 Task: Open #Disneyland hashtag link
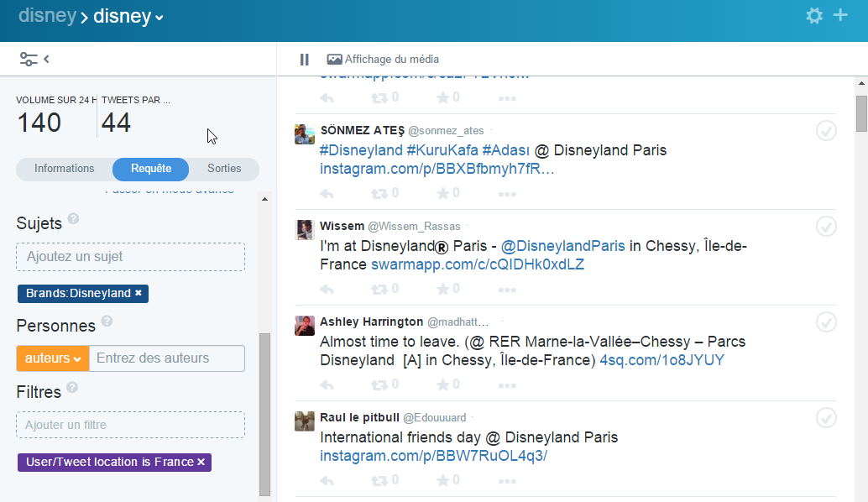coord(361,150)
